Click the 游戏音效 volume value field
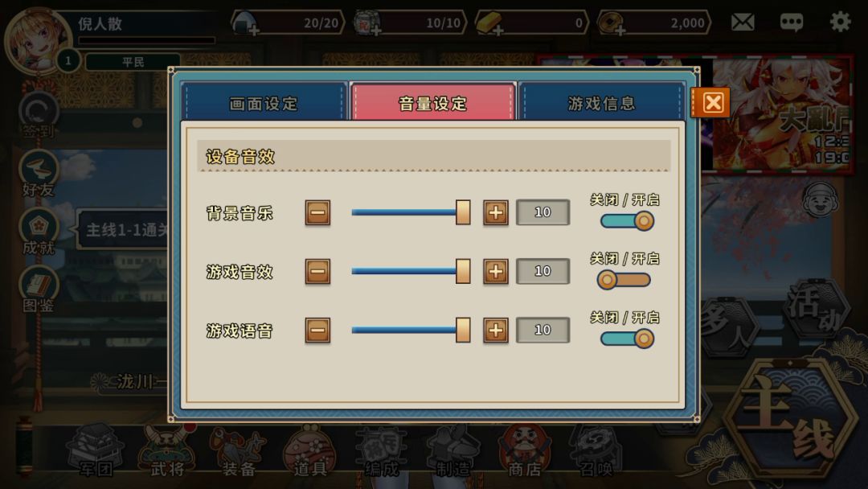This screenshot has width=868, height=489. click(x=542, y=271)
